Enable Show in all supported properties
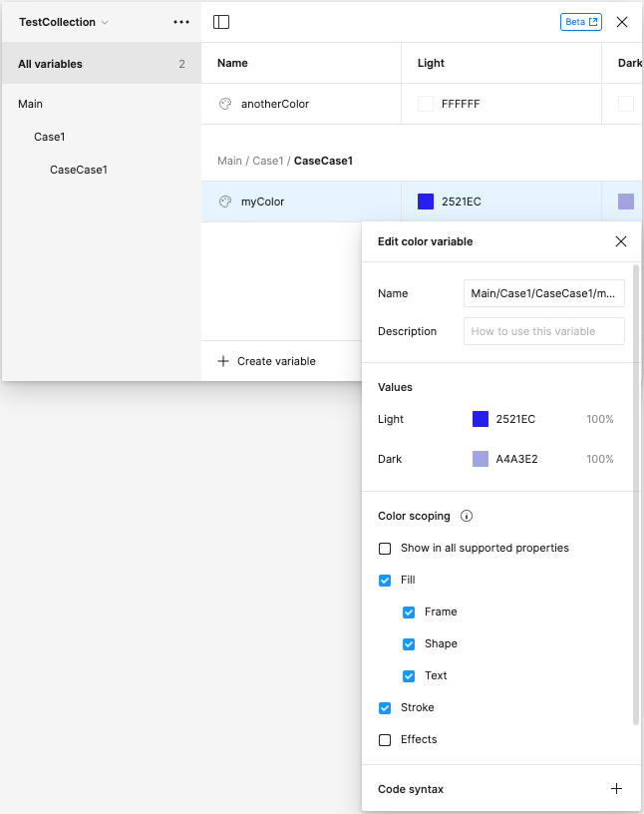 coord(385,549)
